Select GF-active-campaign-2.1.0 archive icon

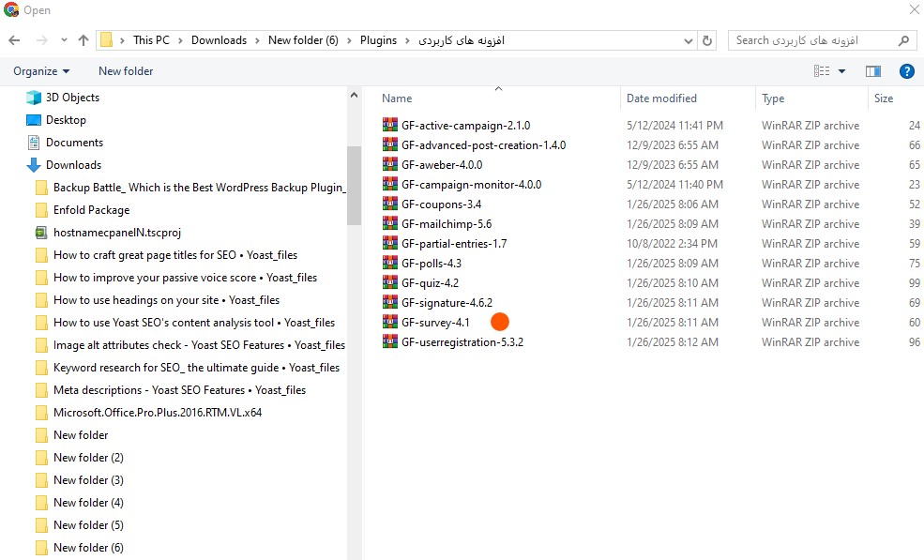pos(390,125)
